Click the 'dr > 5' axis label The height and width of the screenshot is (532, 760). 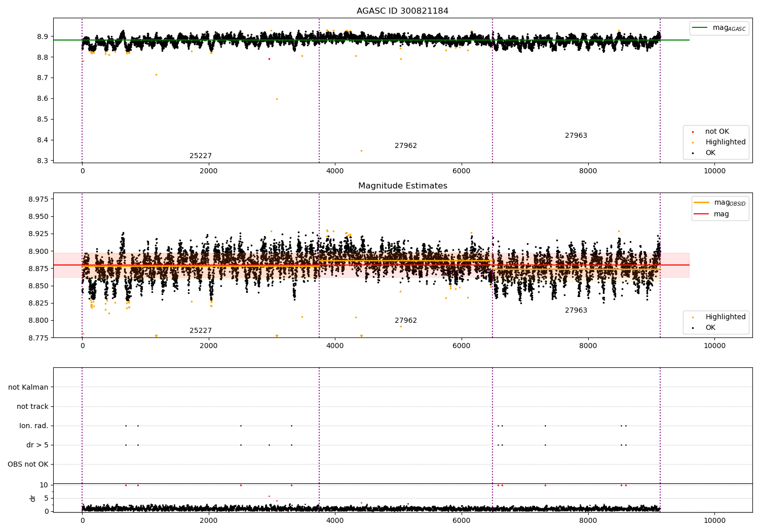click(37, 445)
